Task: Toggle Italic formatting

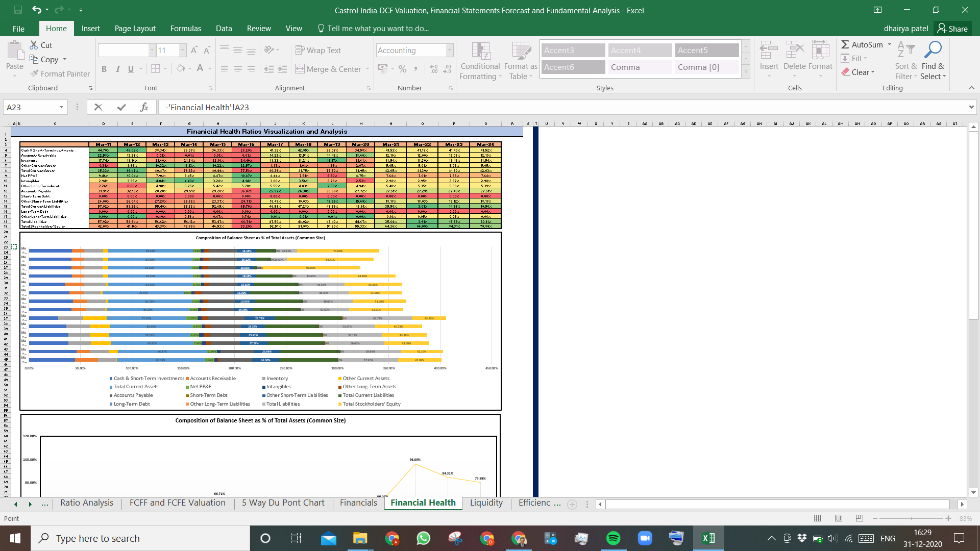Action: (117, 69)
